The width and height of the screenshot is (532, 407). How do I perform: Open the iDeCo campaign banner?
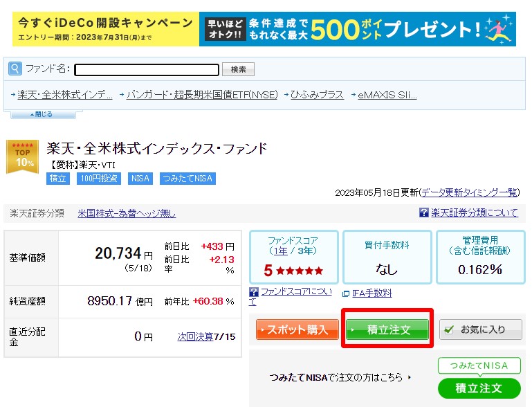[264, 29]
